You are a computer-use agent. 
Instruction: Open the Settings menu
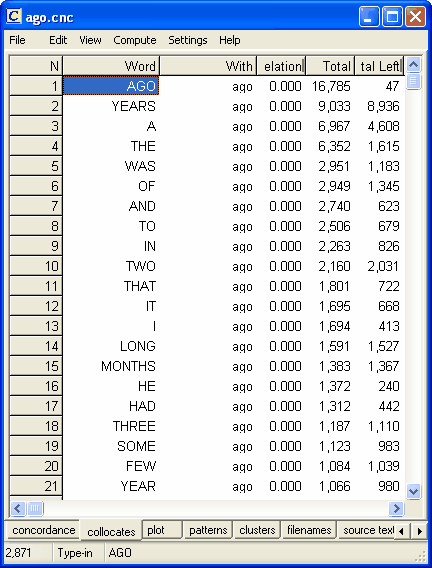click(x=188, y=40)
